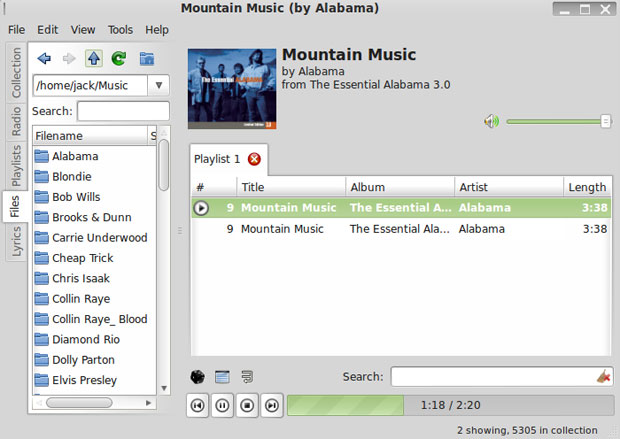The image size is (620, 439).
Task: Switch to the Playlists sidebar tab
Action: (16, 165)
